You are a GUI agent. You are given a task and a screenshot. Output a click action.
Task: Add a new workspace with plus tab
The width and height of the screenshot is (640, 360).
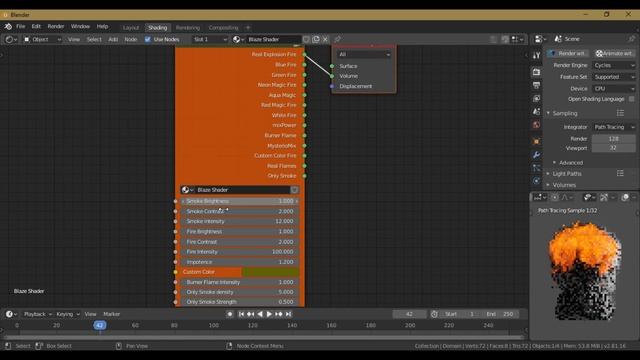coord(248,28)
